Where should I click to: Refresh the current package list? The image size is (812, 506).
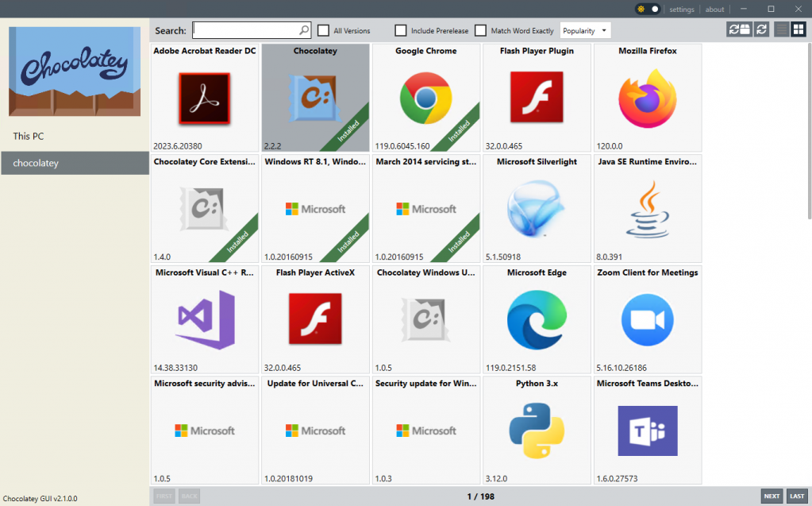(761, 29)
